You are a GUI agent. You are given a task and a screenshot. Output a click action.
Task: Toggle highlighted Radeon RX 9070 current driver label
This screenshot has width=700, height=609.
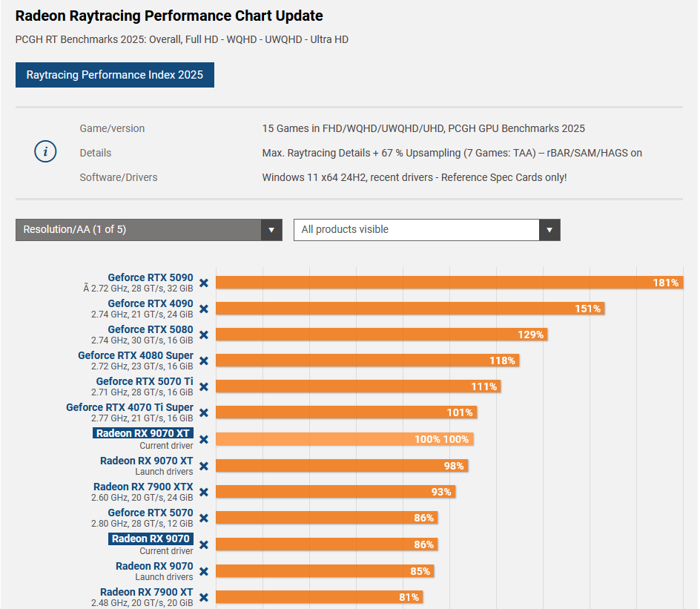[x=151, y=539]
